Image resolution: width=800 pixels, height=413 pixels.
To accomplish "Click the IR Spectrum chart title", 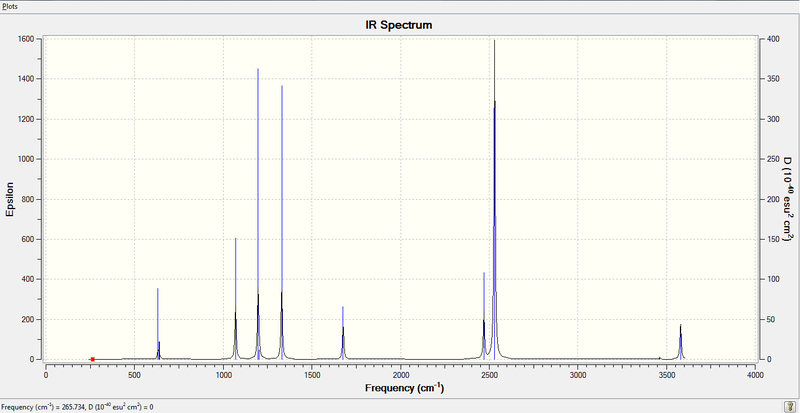I will [398, 25].
